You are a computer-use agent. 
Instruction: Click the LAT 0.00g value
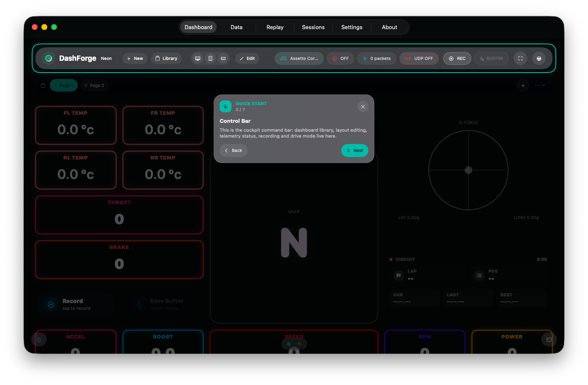(x=409, y=218)
